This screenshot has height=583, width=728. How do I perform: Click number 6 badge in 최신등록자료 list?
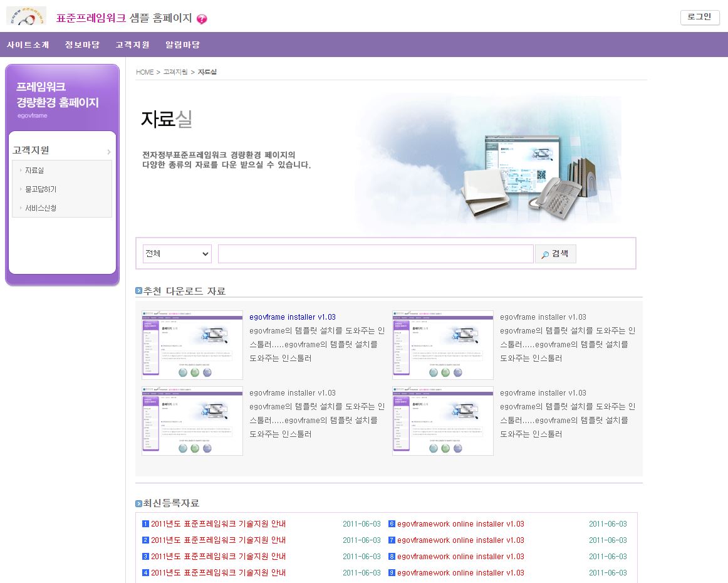click(x=392, y=524)
